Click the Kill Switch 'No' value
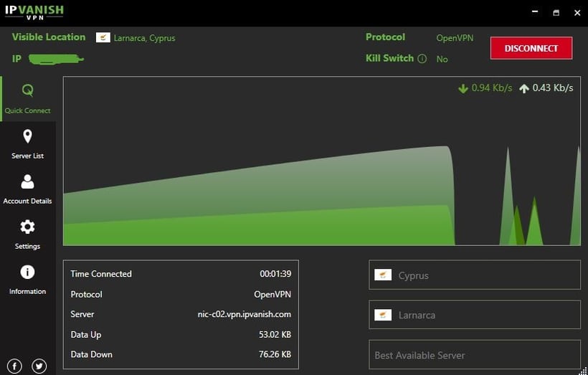 click(442, 59)
